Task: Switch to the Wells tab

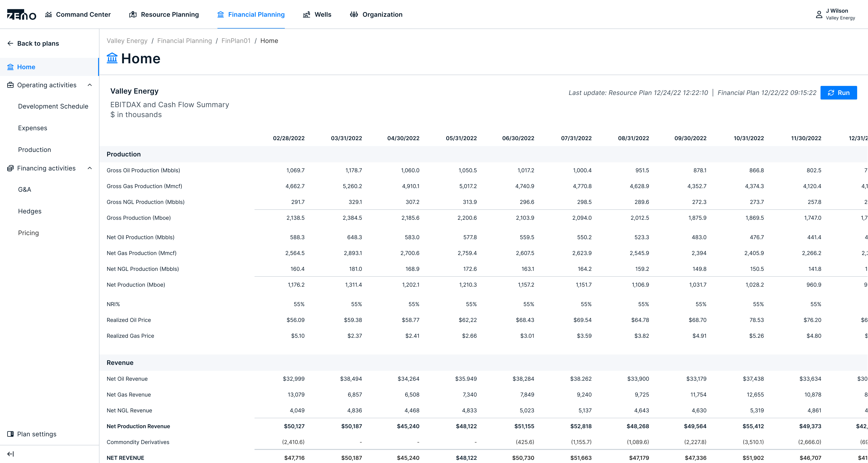Action: coord(317,14)
